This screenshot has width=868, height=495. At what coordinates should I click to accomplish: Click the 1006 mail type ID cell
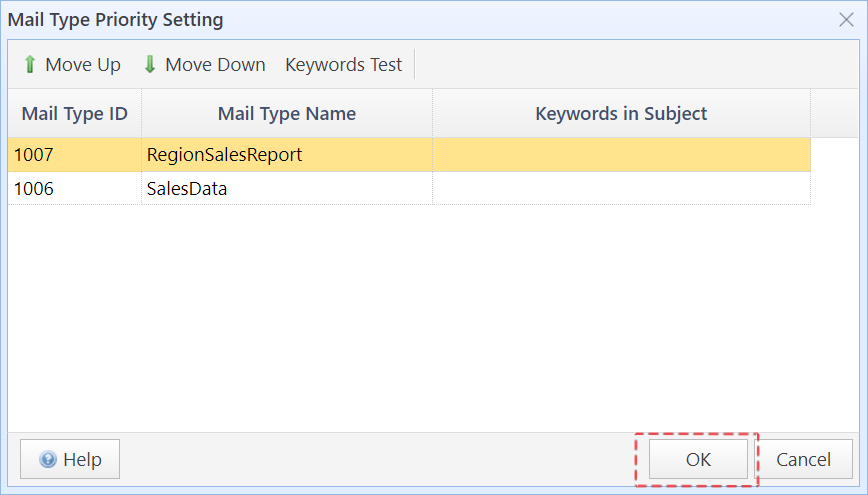[x=33, y=188]
